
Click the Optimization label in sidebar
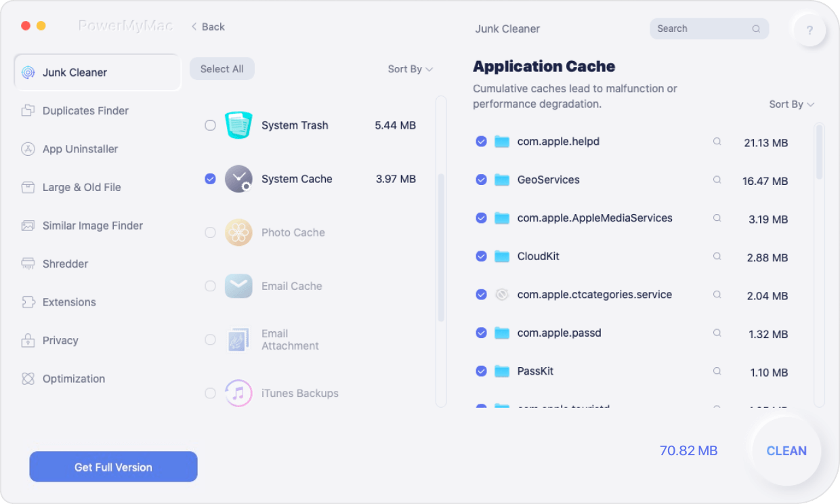74,379
